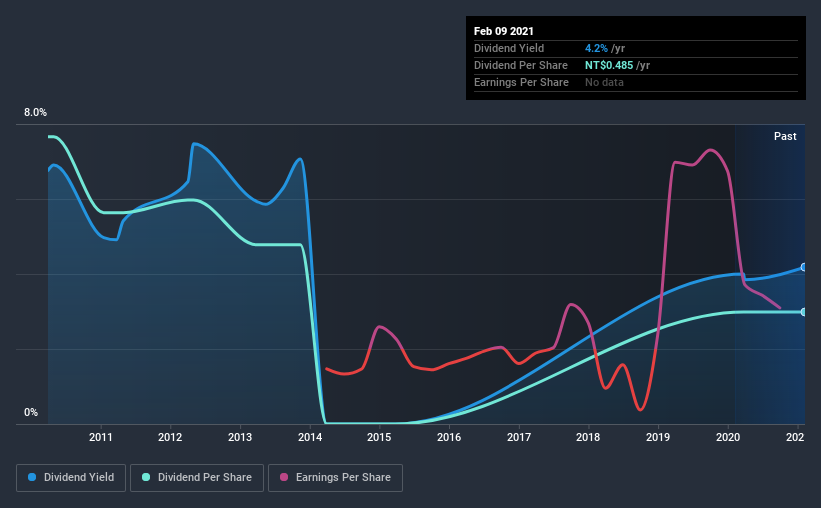Click the 2015 x-axis label
This screenshot has height=508, width=821.
coord(379,437)
